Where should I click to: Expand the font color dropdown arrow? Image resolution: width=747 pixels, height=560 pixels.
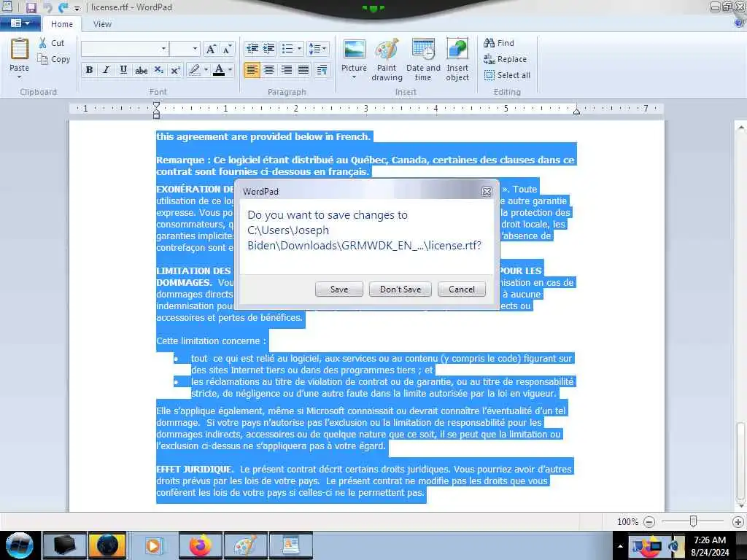(x=230, y=70)
